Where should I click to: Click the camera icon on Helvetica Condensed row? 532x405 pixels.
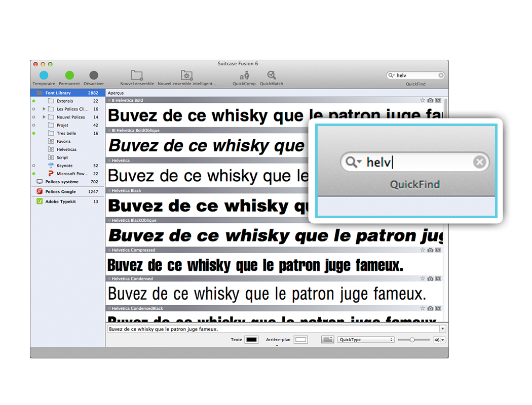[430, 278]
